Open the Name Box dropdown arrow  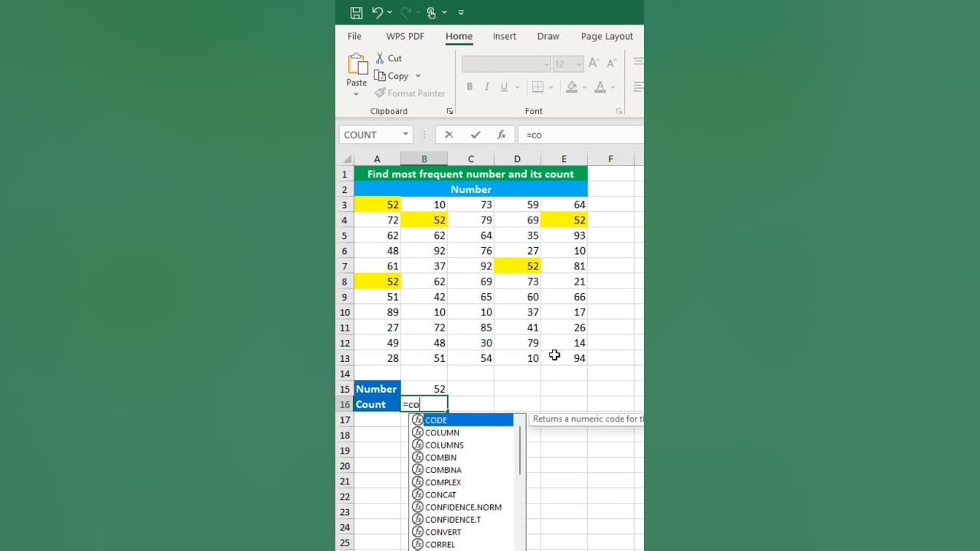click(406, 135)
